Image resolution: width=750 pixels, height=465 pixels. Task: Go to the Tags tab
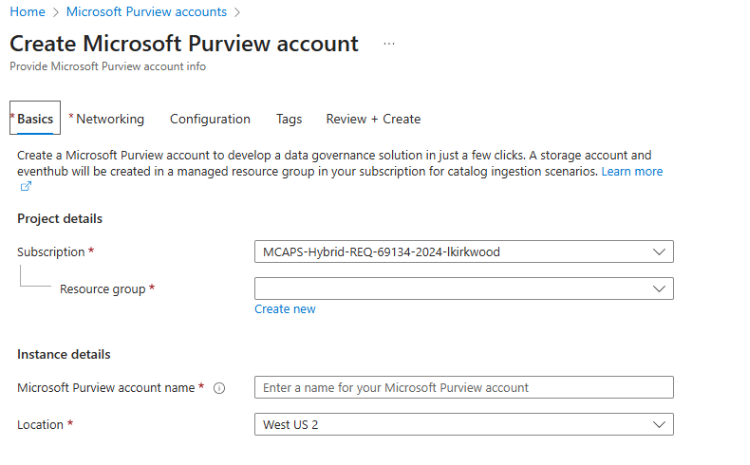[x=289, y=119]
